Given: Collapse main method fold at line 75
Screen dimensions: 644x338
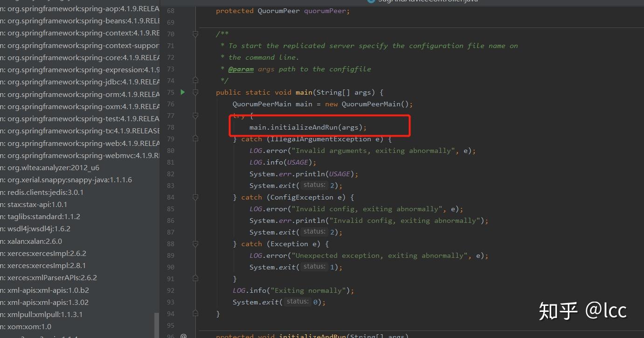Looking at the screenshot, I should 195,92.
